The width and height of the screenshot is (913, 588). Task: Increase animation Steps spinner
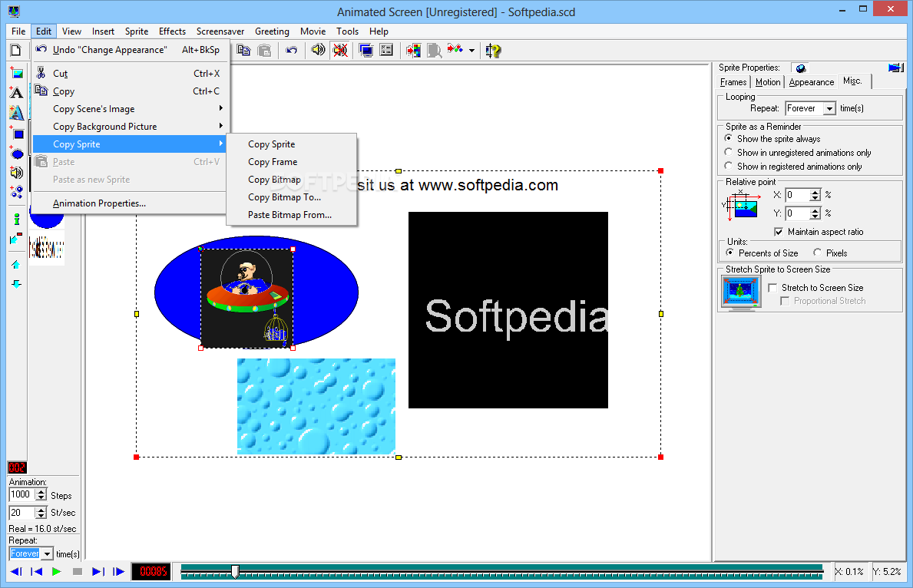[41, 491]
